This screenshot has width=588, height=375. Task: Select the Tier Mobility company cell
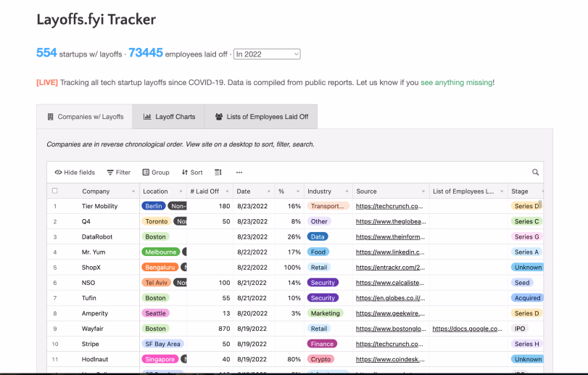(x=99, y=206)
